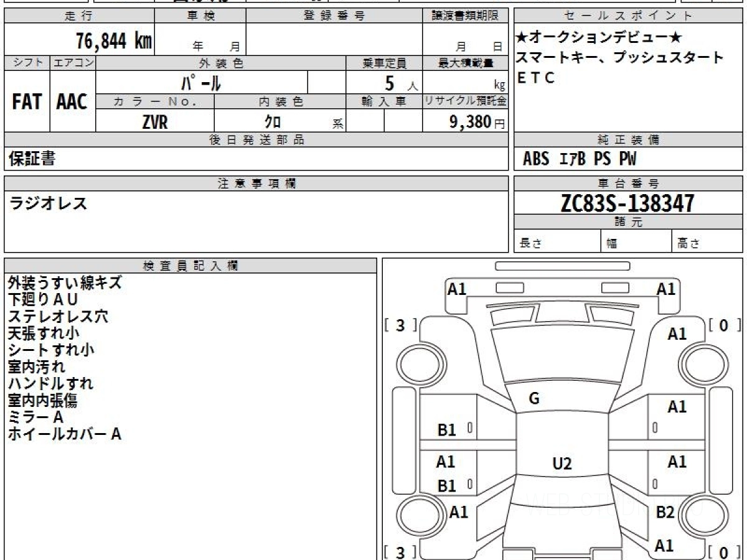The height and width of the screenshot is (560, 747).
Task: Click the 検査員記入欄 section header
Action: (190, 266)
